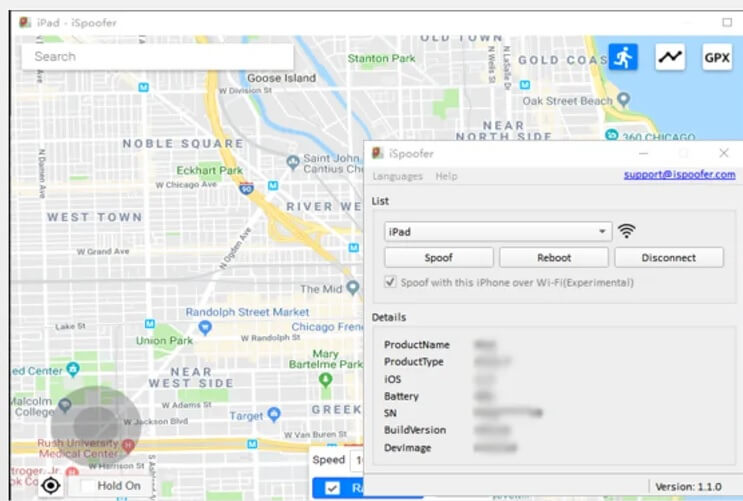The height and width of the screenshot is (501, 743).
Task: Minimize the iSpoofer dialog window
Action: [643, 153]
